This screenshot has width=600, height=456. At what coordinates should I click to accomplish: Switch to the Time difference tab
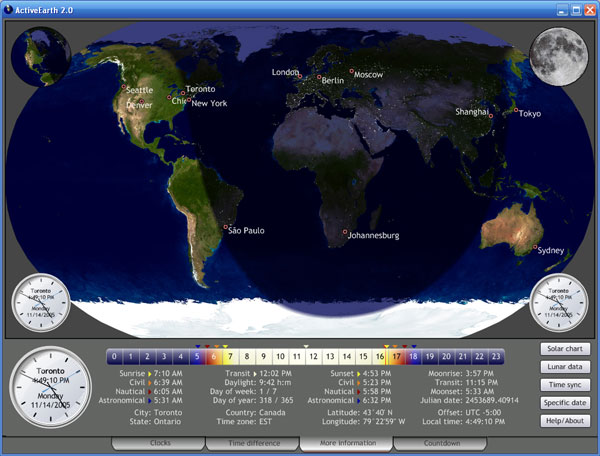[x=253, y=443]
